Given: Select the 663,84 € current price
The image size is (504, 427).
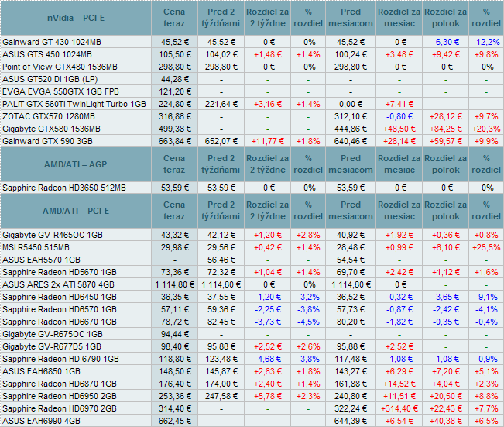Looking at the screenshot, I should pyautogui.click(x=174, y=141).
